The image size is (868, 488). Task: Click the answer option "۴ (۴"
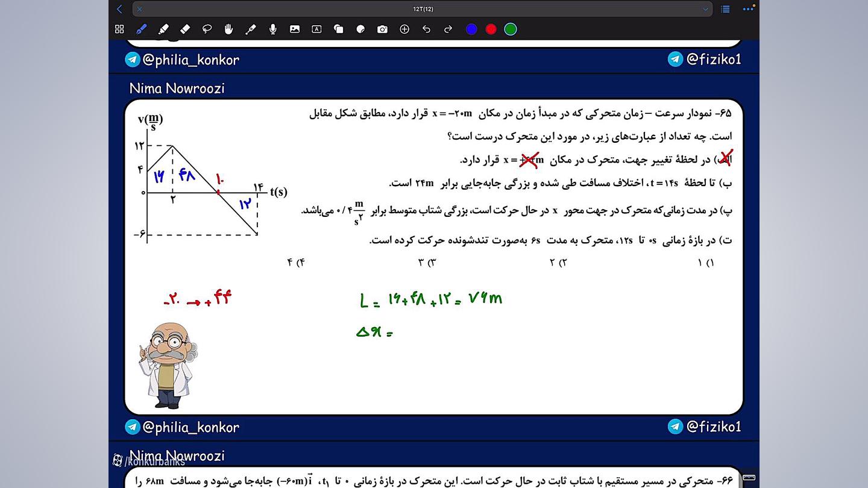click(296, 263)
